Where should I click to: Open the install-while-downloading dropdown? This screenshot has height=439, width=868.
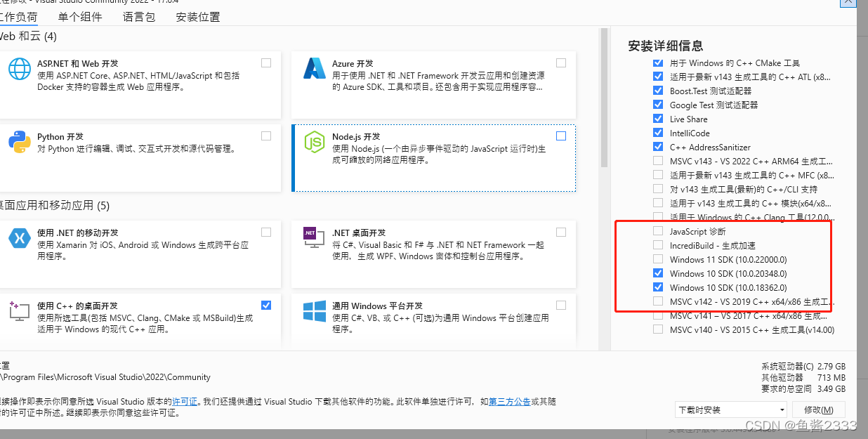pos(731,409)
